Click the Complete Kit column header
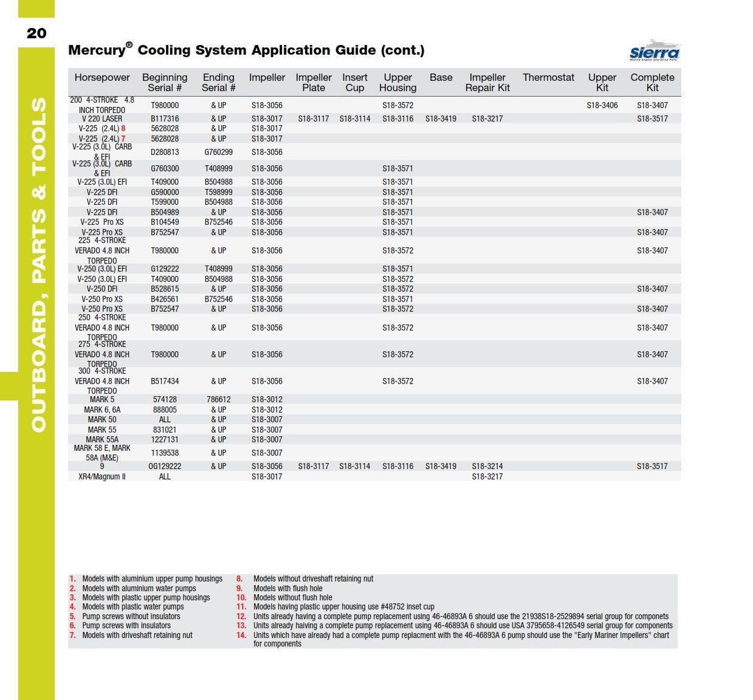Screen dimensions: 753x700 point(652,83)
